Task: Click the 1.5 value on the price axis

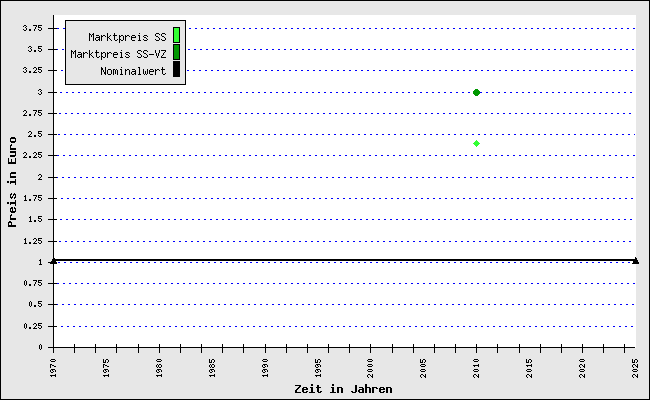Action: pyautogui.click(x=35, y=220)
